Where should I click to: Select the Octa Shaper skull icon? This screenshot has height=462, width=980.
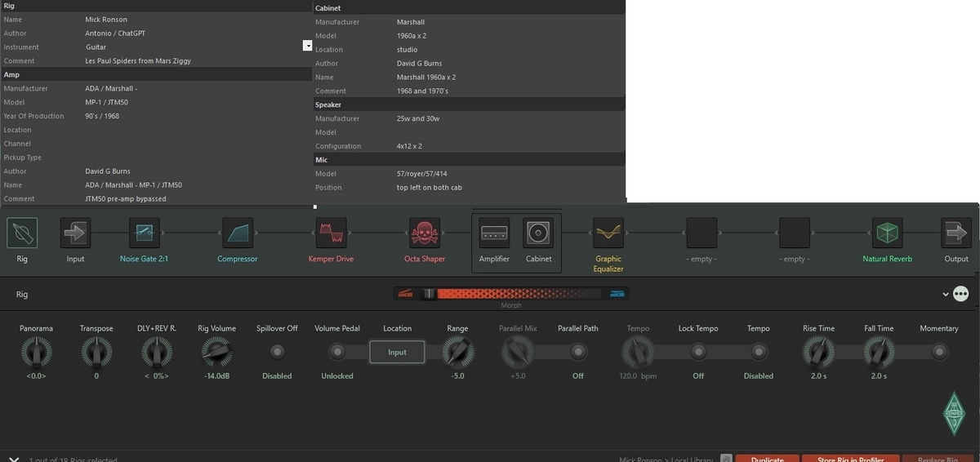[425, 233]
